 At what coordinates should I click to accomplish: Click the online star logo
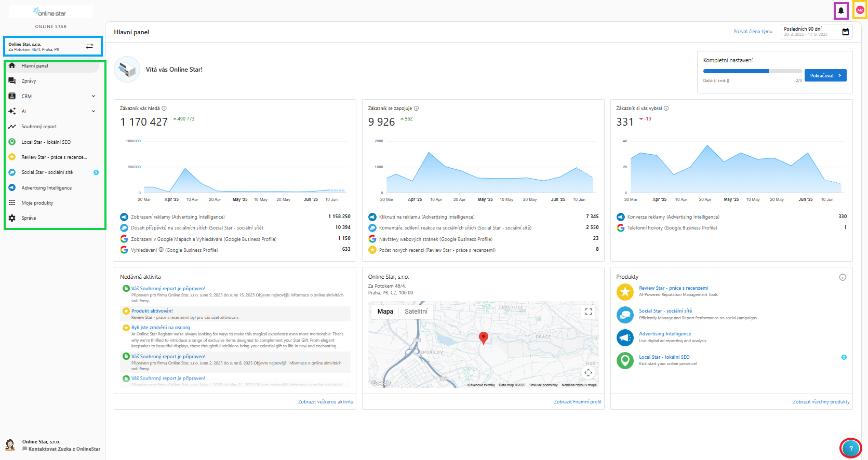point(51,12)
